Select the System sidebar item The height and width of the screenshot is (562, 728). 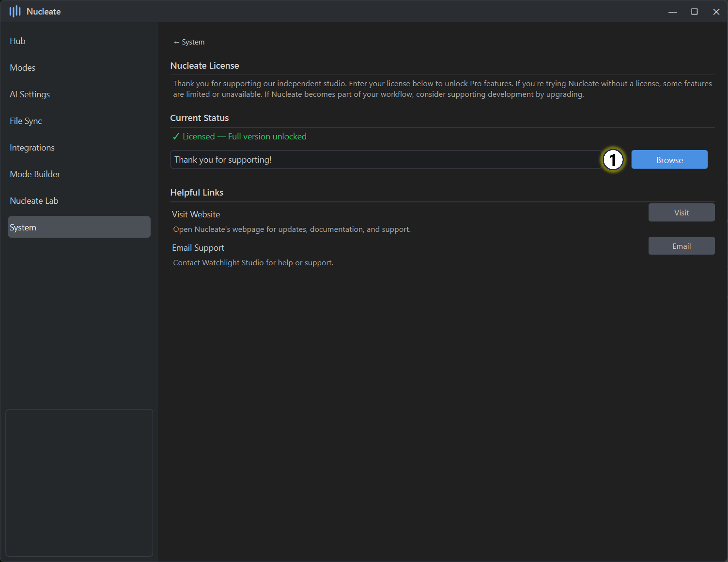point(79,227)
